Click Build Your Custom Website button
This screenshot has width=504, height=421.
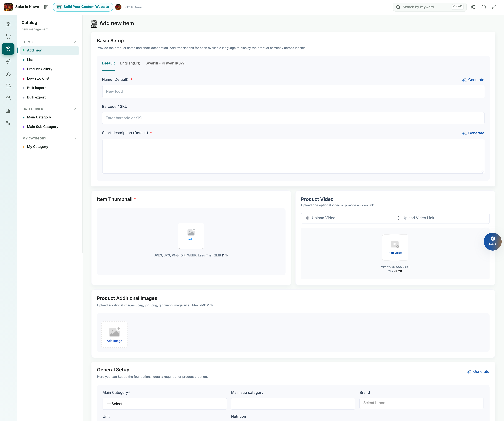(x=83, y=7)
